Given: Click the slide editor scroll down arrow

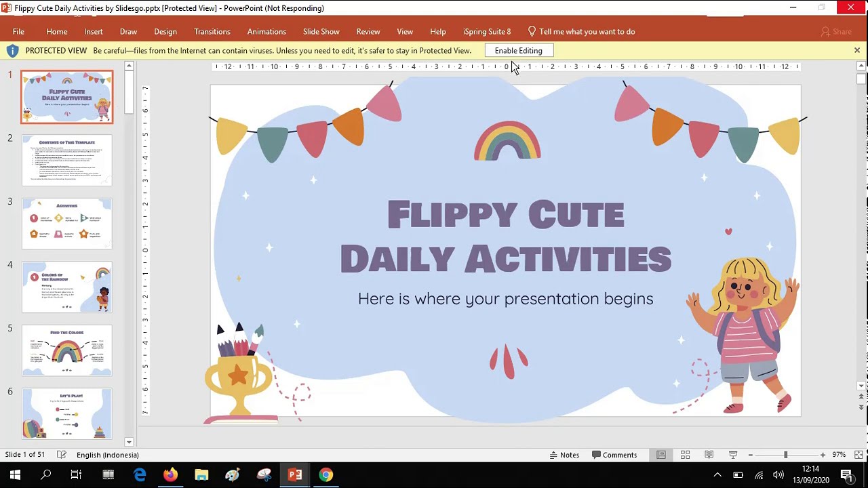Looking at the screenshot, I should point(861,386).
